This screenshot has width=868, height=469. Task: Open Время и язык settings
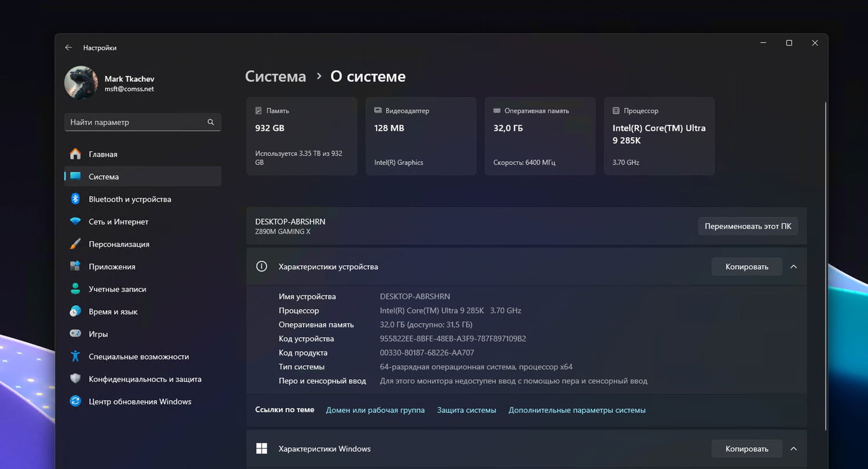(x=142, y=312)
